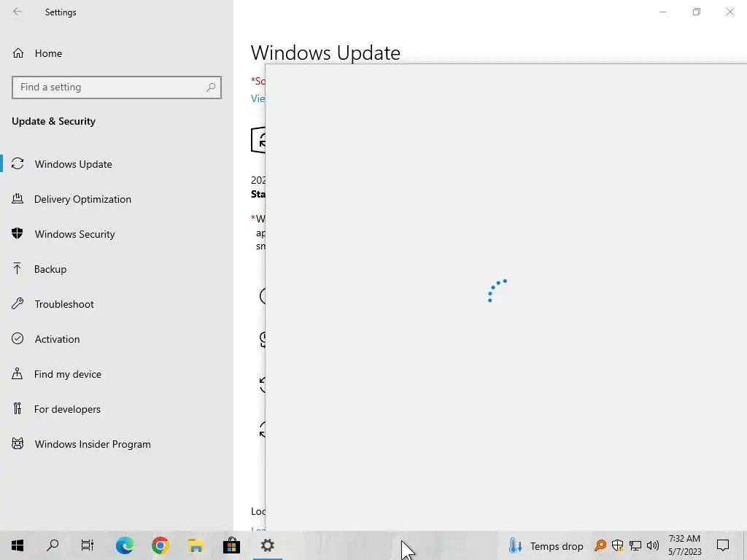Click the Troubleshoot wrench icon
Screen dimensions: 747x560
coord(18,304)
